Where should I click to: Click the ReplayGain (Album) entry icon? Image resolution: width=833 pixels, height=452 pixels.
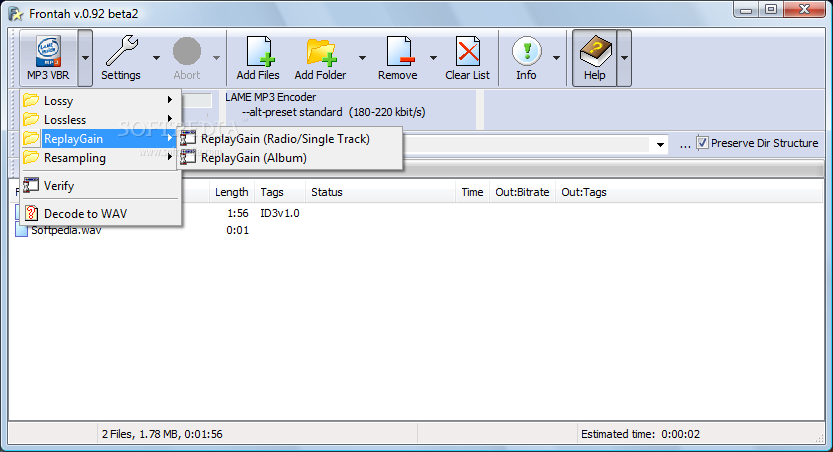click(188, 158)
